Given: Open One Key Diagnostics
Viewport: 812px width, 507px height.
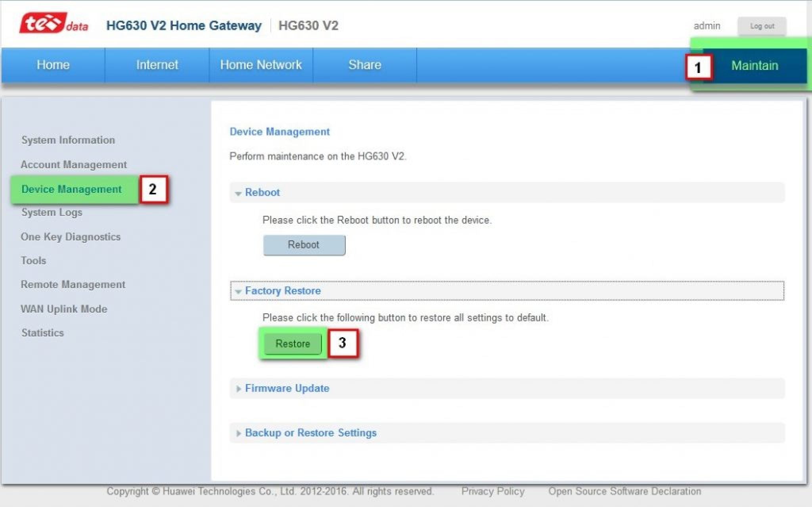Looking at the screenshot, I should coord(71,237).
